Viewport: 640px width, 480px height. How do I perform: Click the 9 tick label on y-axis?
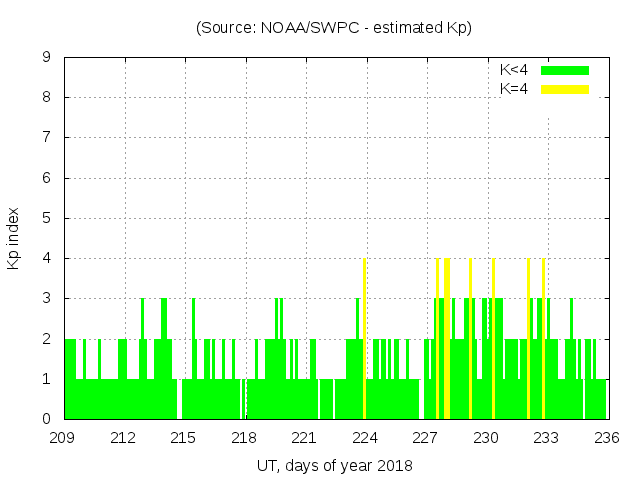click(46, 58)
